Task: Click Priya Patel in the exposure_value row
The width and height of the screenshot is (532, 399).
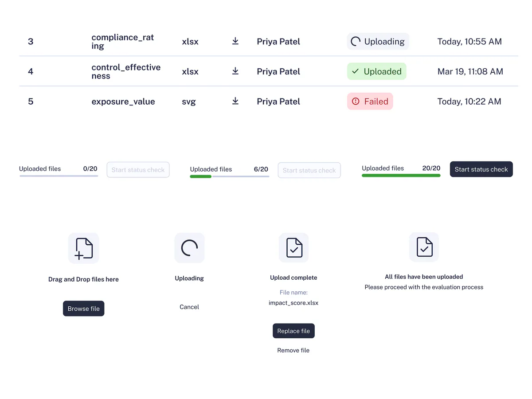Action: (278, 102)
